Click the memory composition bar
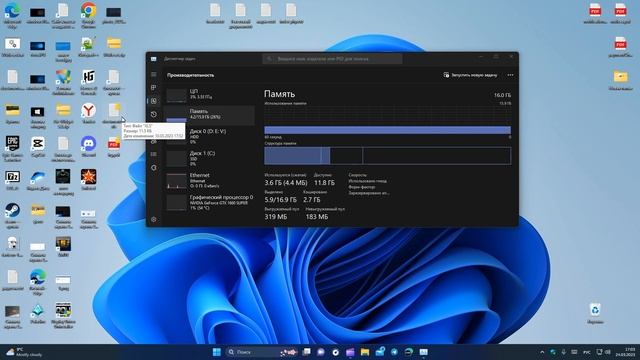Viewport: 640px width, 360px height. coord(387,156)
